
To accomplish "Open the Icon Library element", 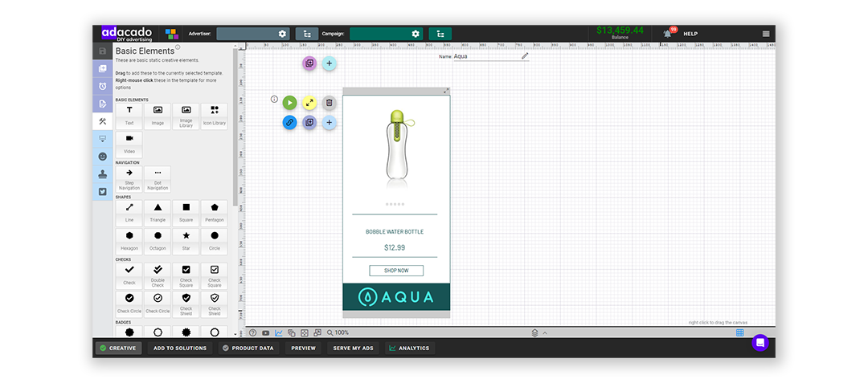I will pyautogui.click(x=214, y=116).
